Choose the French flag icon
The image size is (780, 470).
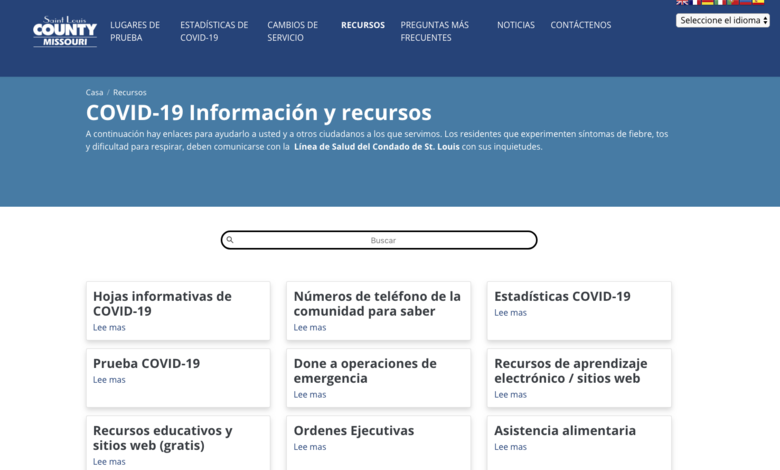coord(695,2)
